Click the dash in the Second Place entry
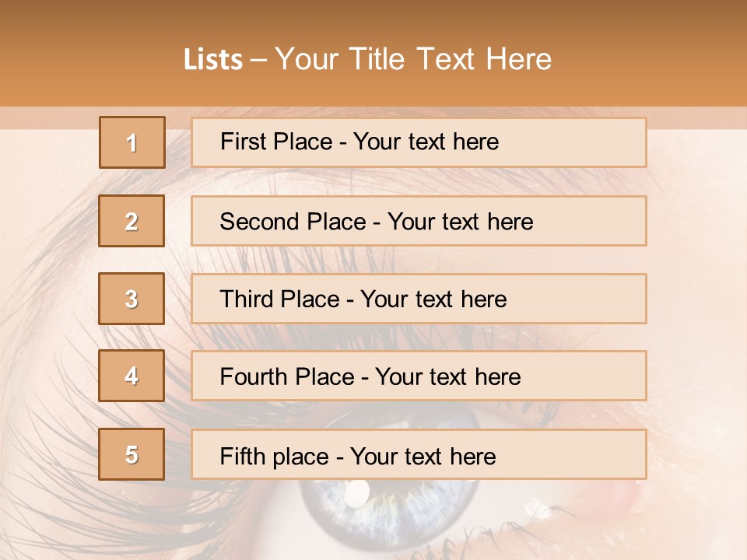The width and height of the screenshot is (747, 560). pos(377,222)
